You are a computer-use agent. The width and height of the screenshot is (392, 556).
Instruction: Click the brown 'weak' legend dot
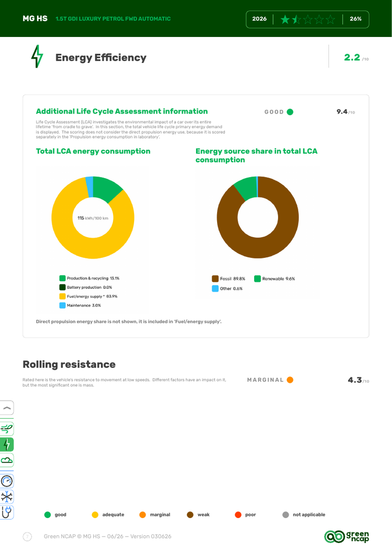coord(190,515)
